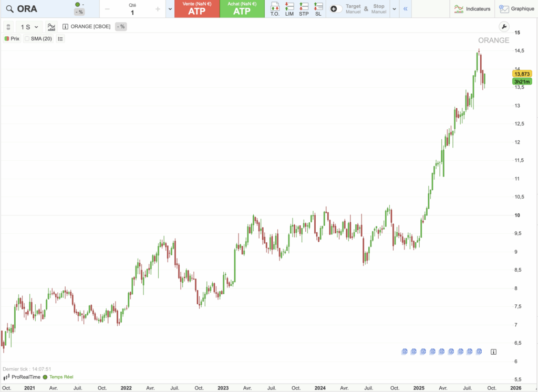Image resolution: width=538 pixels, height=392 pixels.
Task: Open the indicator list icon next to SMA
Action: 60,38
